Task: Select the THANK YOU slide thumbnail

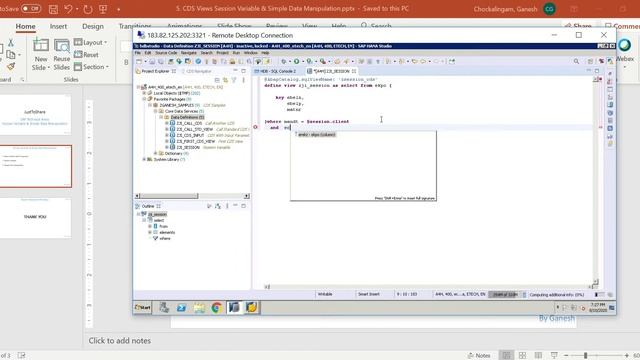Action: (x=35, y=218)
